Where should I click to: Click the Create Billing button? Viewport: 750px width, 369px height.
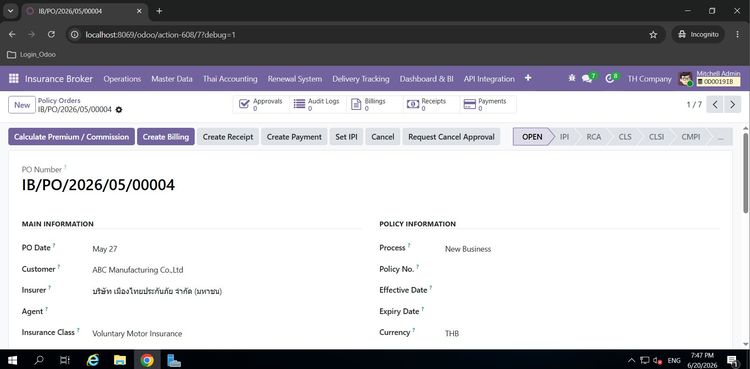pos(165,136)
